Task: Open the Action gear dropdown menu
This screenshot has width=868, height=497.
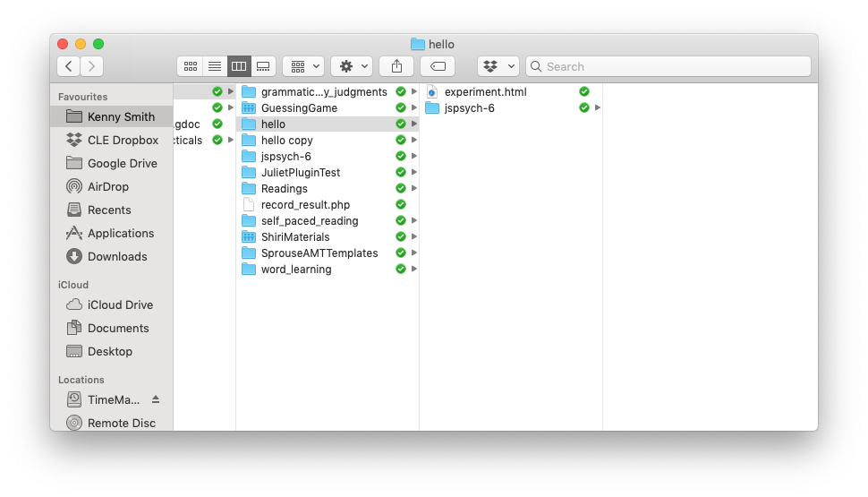Action: pos(351,66)
